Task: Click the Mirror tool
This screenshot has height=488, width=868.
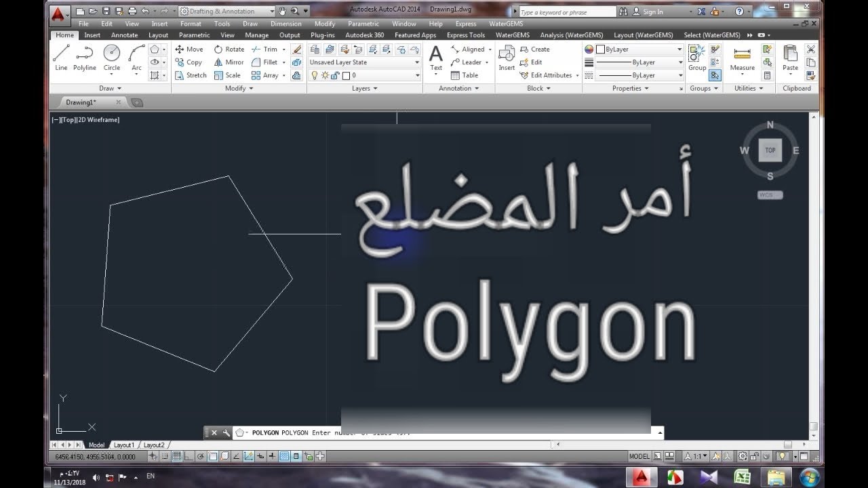Action: tap(229, 62)
